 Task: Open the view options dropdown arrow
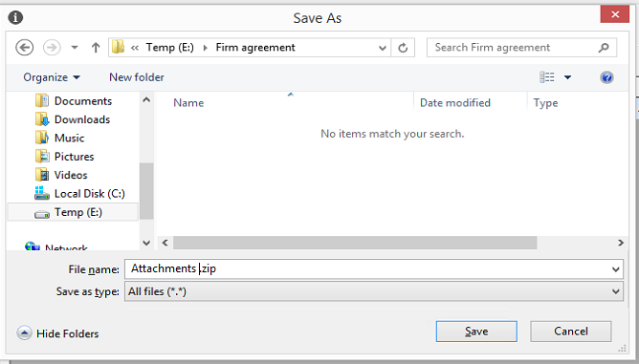tap(567, 77)
